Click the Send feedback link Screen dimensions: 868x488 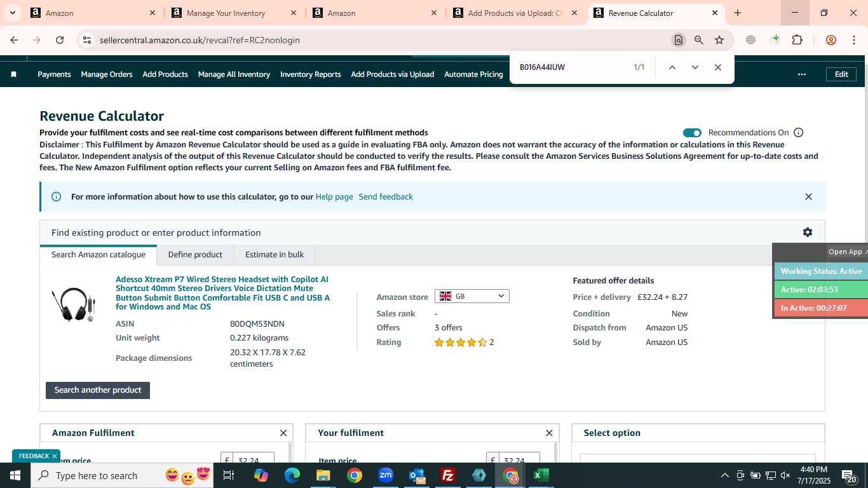(x=386, y=197)
